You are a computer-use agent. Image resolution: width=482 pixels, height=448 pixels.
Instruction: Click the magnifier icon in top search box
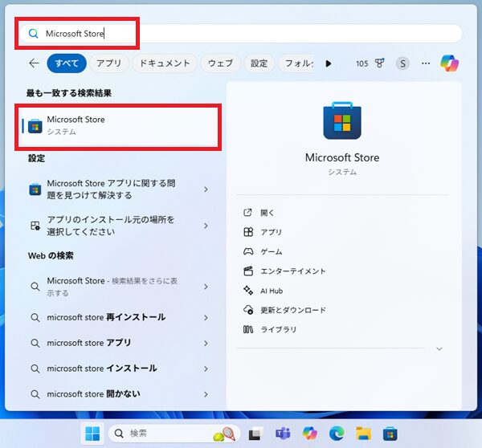click(x=33, y=33)
